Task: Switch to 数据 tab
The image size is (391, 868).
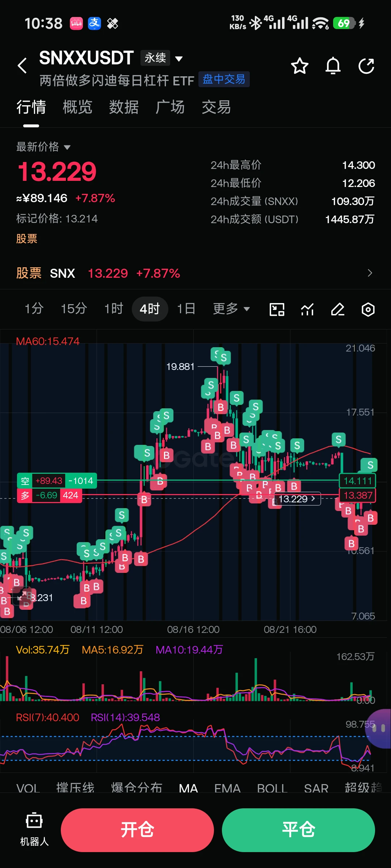Action: tap(124, 107)
